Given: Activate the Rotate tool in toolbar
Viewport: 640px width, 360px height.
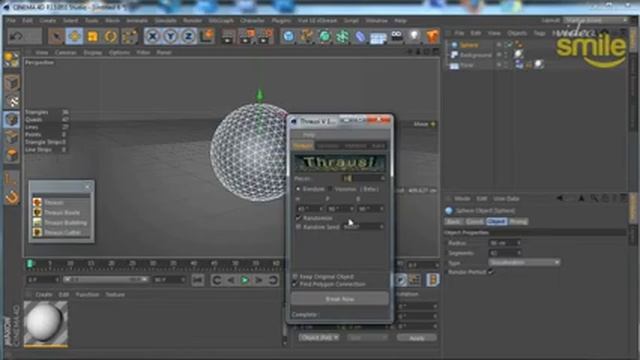Looking at the screenshot, I should tap(111, 37).
